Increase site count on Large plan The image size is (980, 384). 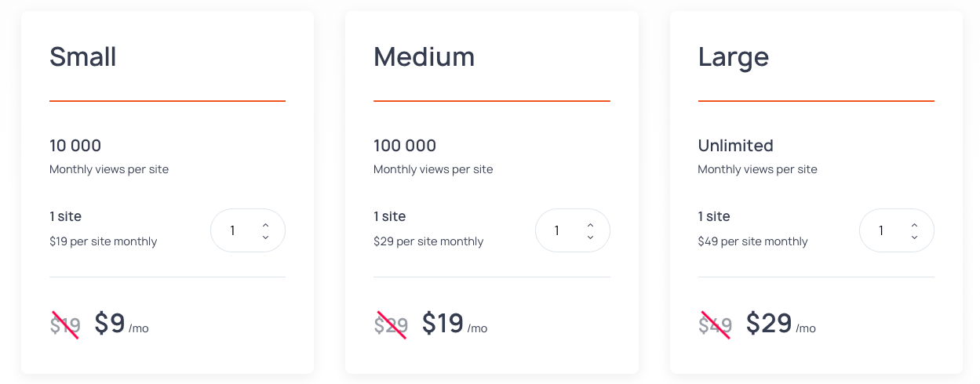click(x=914, y=224)
